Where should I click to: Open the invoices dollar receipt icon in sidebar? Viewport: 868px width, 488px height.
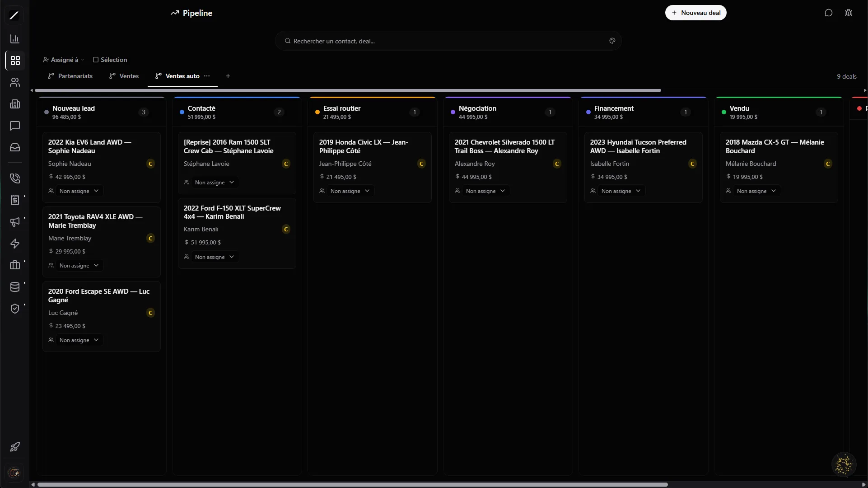(x=15, y=200)
